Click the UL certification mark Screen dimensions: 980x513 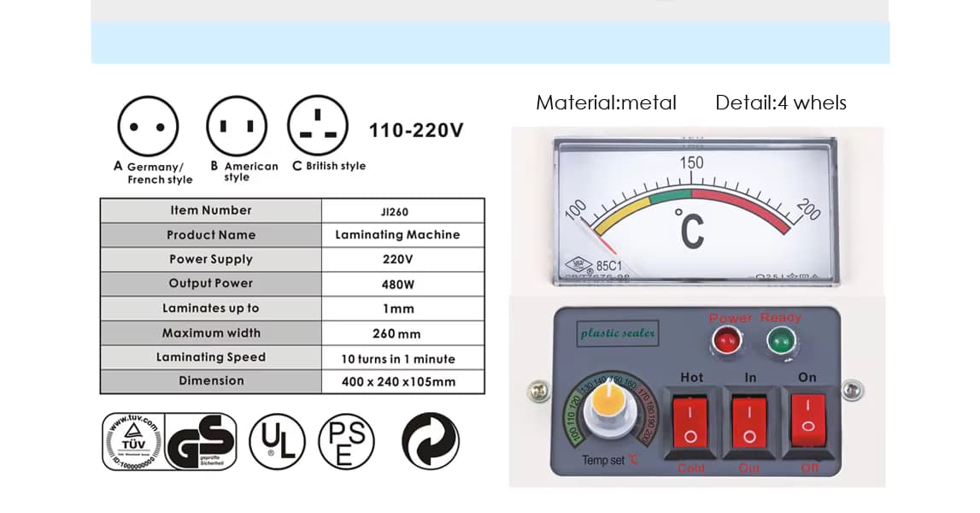[277, 441]
